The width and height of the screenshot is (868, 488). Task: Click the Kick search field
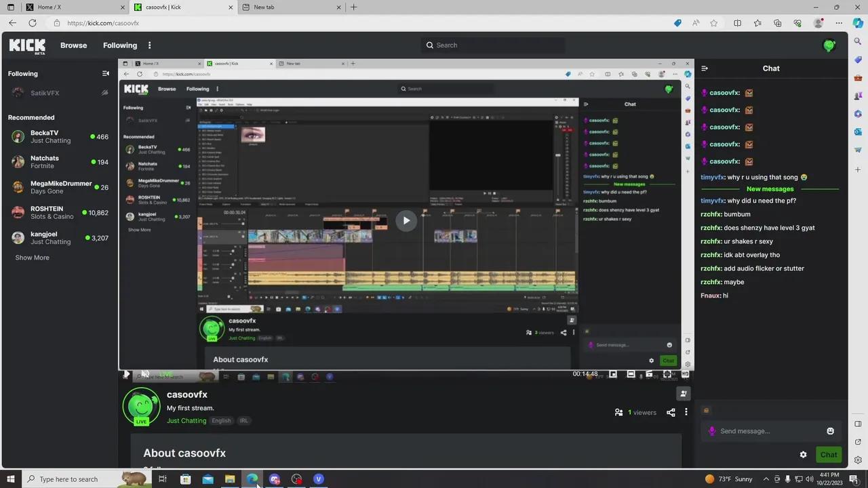[492, 45]
